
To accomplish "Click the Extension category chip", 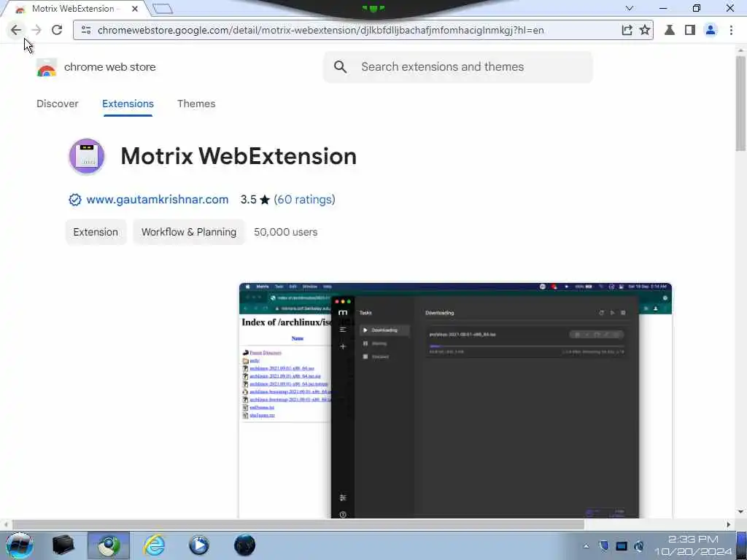I will click(x=96, y=232).
